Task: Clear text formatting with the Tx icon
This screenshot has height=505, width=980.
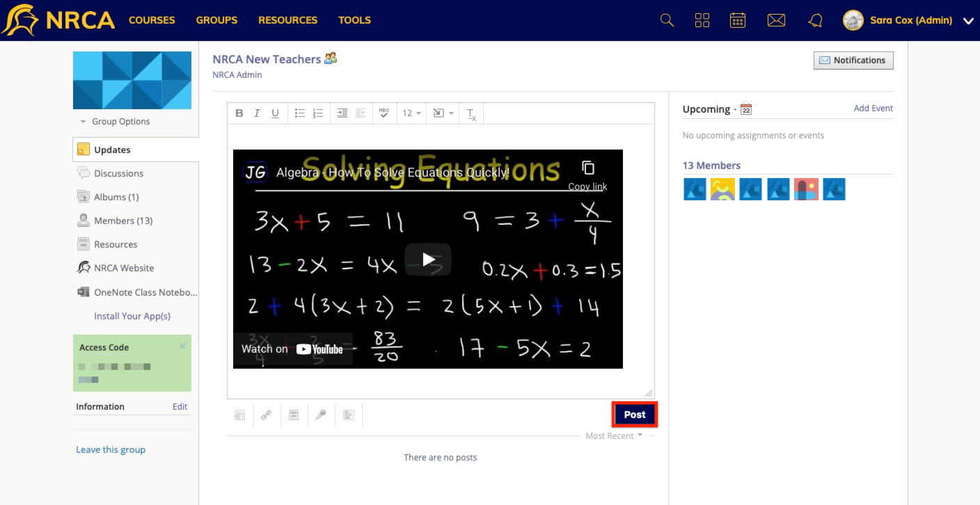Action: [471, 114]
